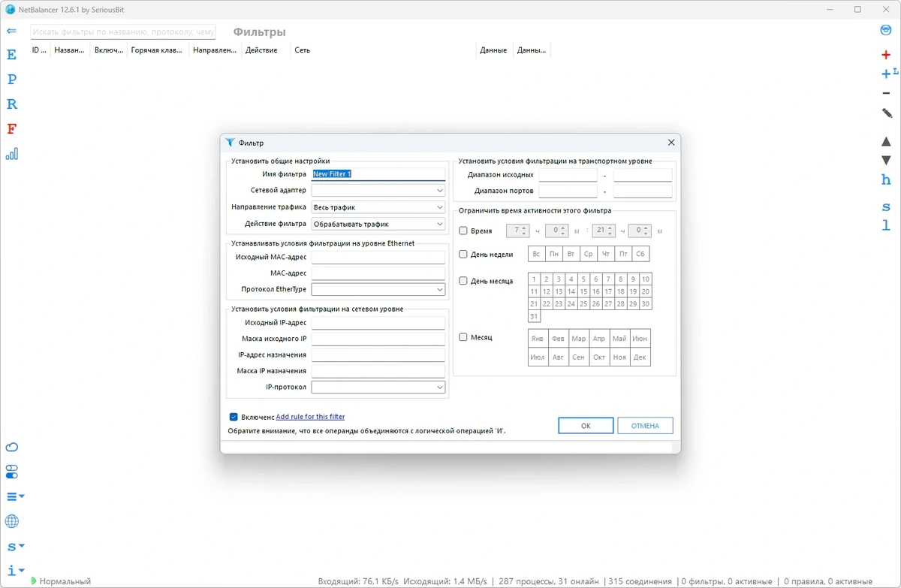This screenshot has height=588, width=901.
Task: Click the Исходный IP-адрес field
Action: [x=378, y=323]
